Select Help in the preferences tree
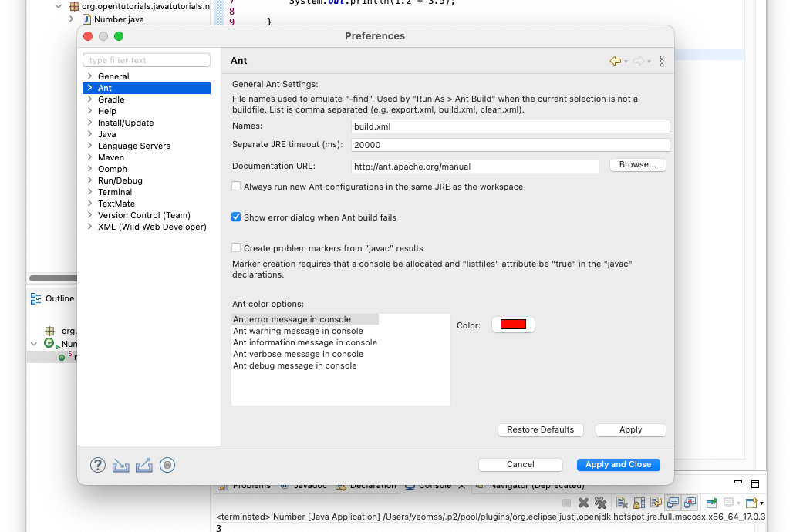The width and height of the screenshot is (793, 532). [x=106, y=111]
